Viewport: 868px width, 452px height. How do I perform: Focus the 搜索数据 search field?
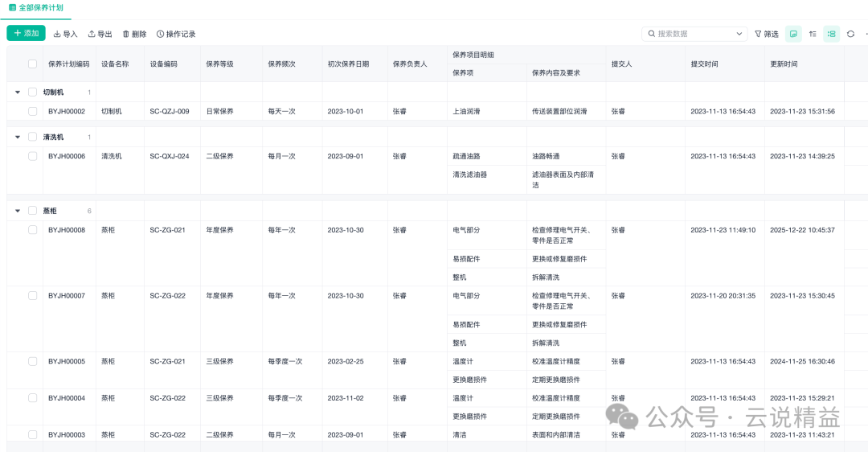point(690,34)
